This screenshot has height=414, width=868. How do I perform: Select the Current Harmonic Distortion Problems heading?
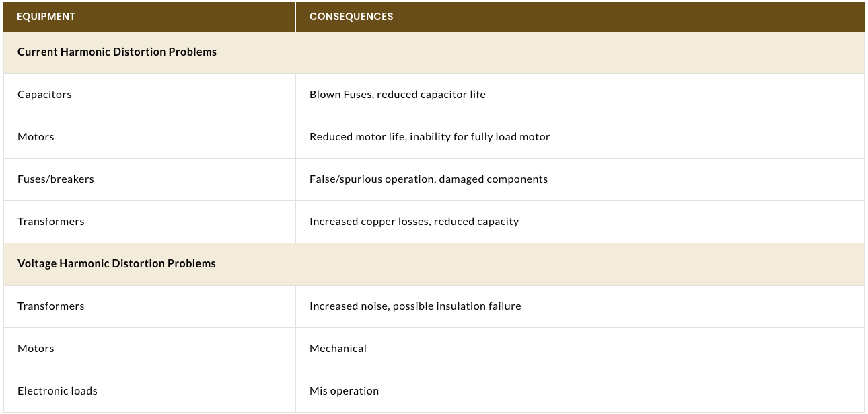click(117, 52)
